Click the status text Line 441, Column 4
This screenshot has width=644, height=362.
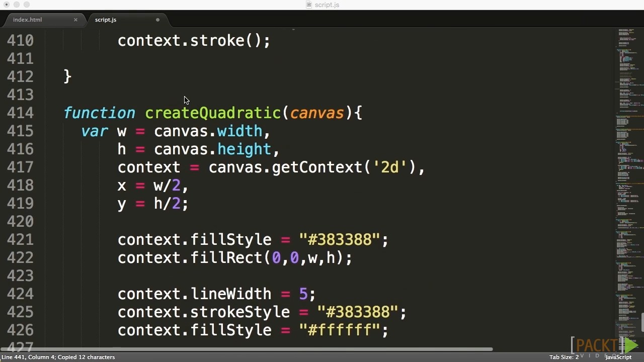28,357
